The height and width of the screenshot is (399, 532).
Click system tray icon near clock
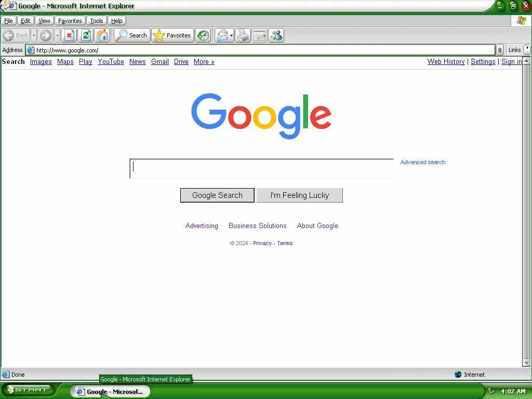[491, 391]
